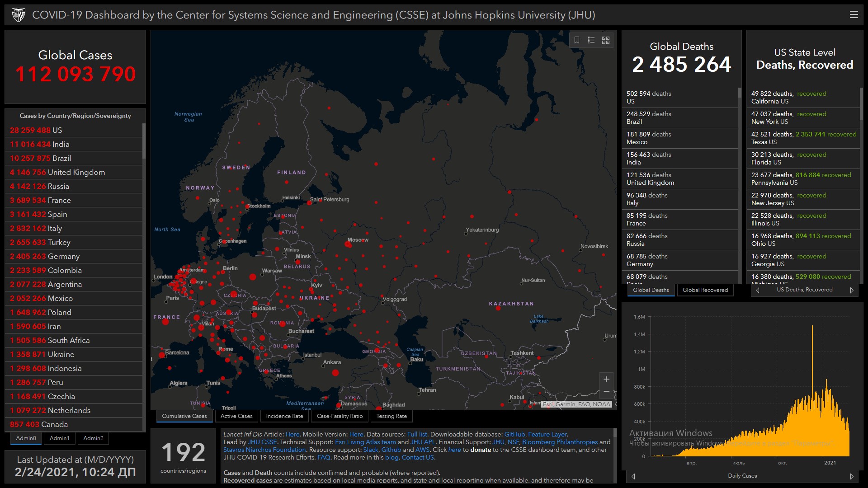Click the bookmarks icon on the map
The height and width of the screenshot is (488, 868).
point(577,40)
